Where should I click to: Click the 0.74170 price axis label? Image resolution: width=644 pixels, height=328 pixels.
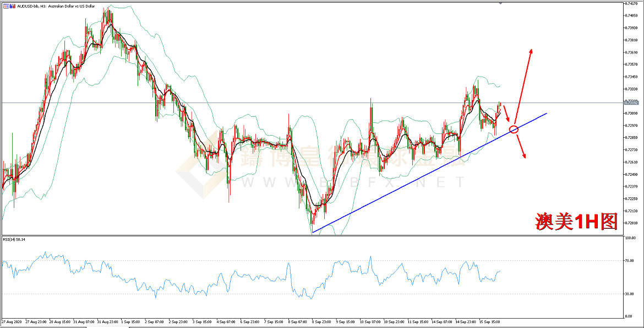631,4
